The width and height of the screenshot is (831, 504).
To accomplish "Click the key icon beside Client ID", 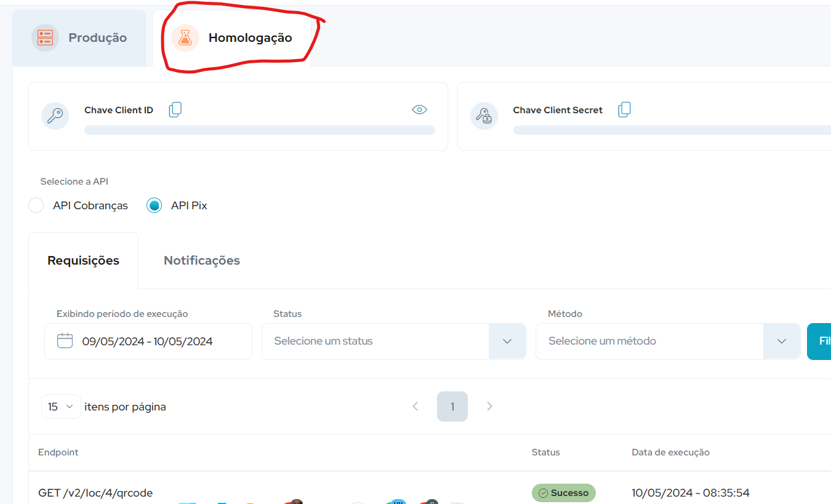I will click(55, 116).
